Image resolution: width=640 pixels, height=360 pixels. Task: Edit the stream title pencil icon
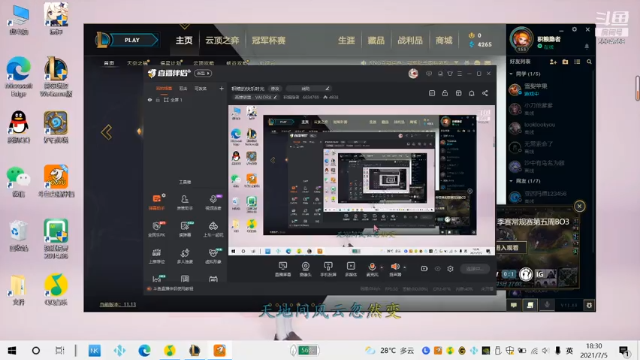click(x=327, y=88)
